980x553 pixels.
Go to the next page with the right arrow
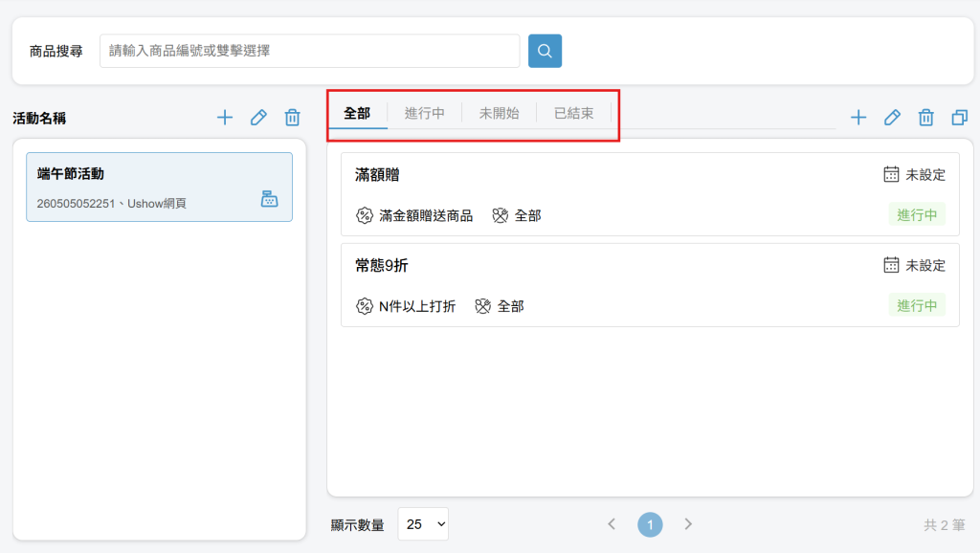[x=687, y=524]
